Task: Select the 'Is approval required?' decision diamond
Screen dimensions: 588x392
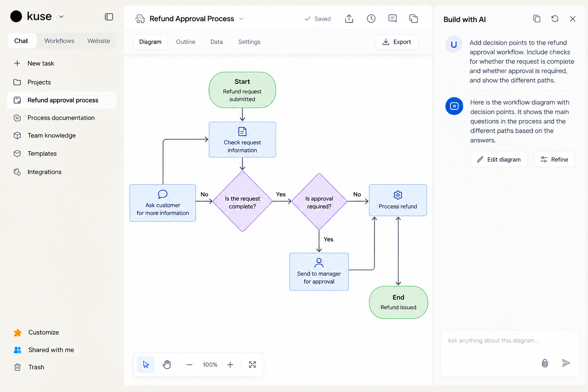Action: tap(319, 201)
